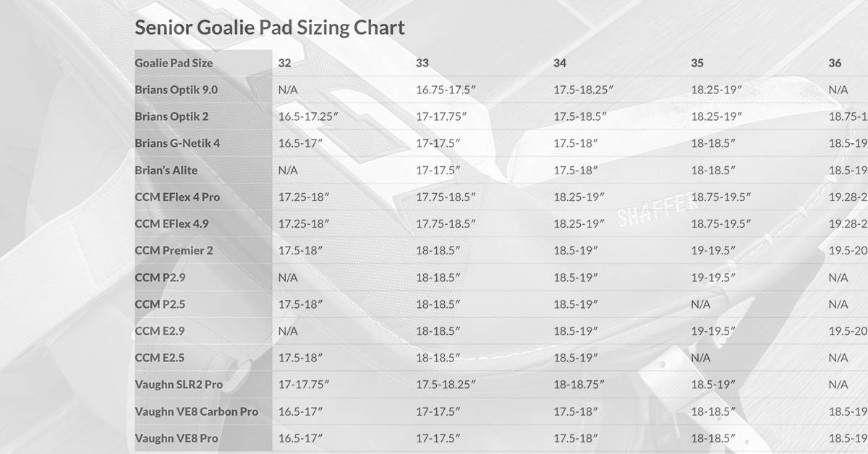Click the Brian's Alite row label
This screenshot has width=868, height=454.
(166, 170)
